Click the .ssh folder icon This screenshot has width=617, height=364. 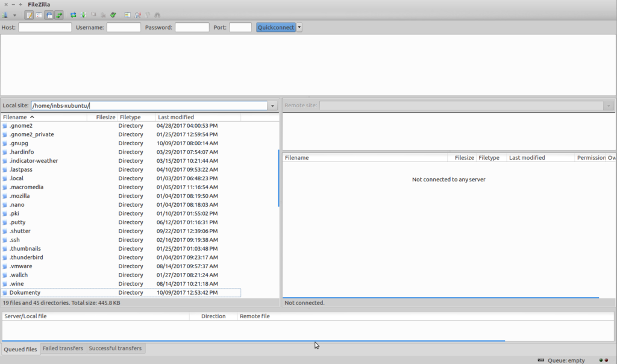[x=5, y=240]
